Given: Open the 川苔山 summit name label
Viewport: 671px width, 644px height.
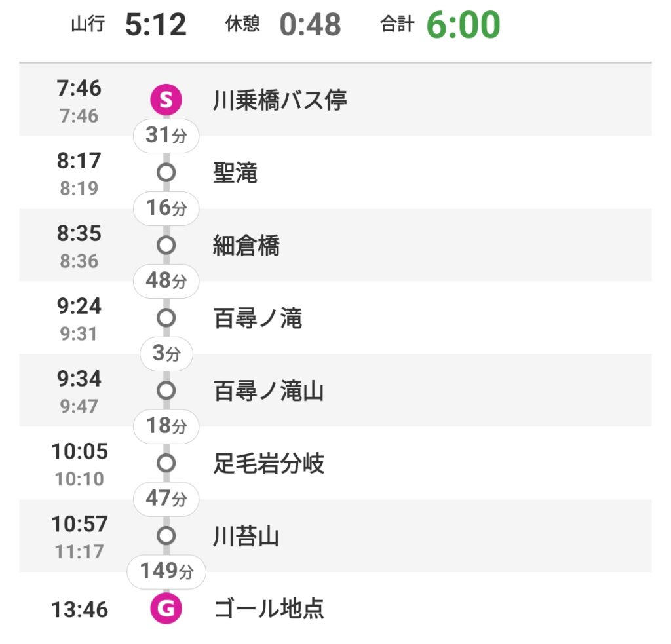Looking at the screenshot, I should coord(246,536).
